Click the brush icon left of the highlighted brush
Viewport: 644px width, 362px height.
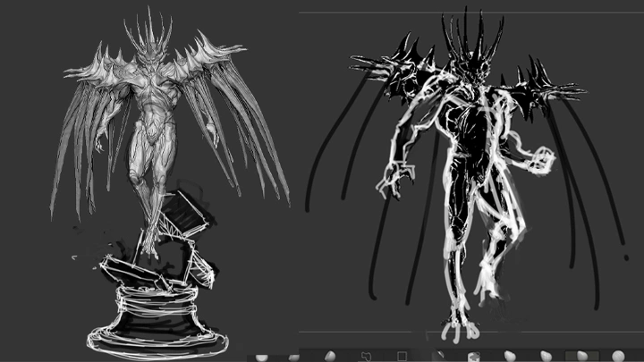point(547,356)
